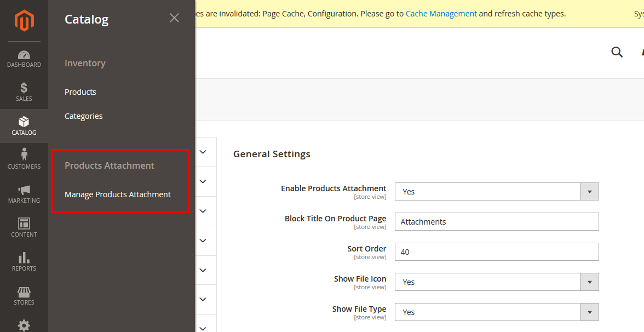Select the Sales sidebar icon
The height and width of the screenshot is (332, 644).
(24, 91)
